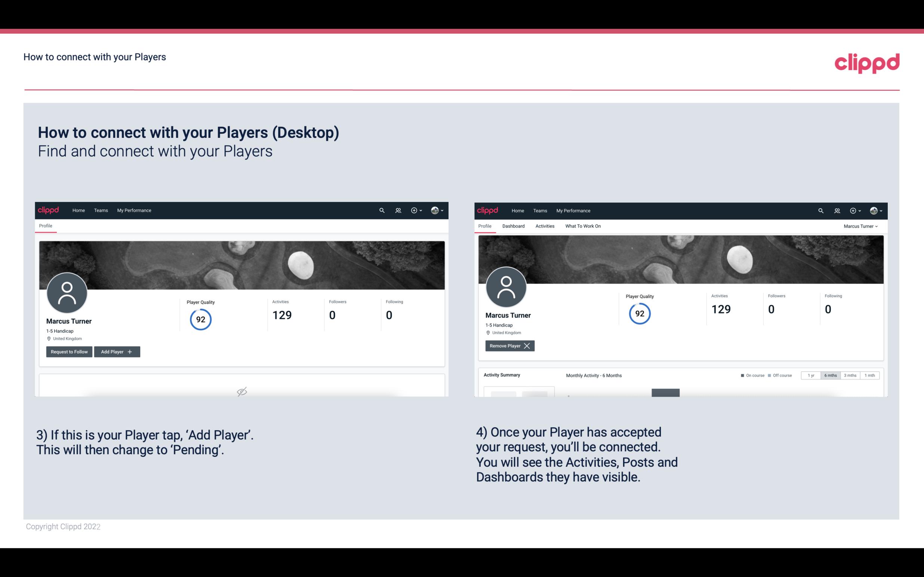Select the What To On tab
The width and height of the screenshot is (924, 577).
point(583,226)
